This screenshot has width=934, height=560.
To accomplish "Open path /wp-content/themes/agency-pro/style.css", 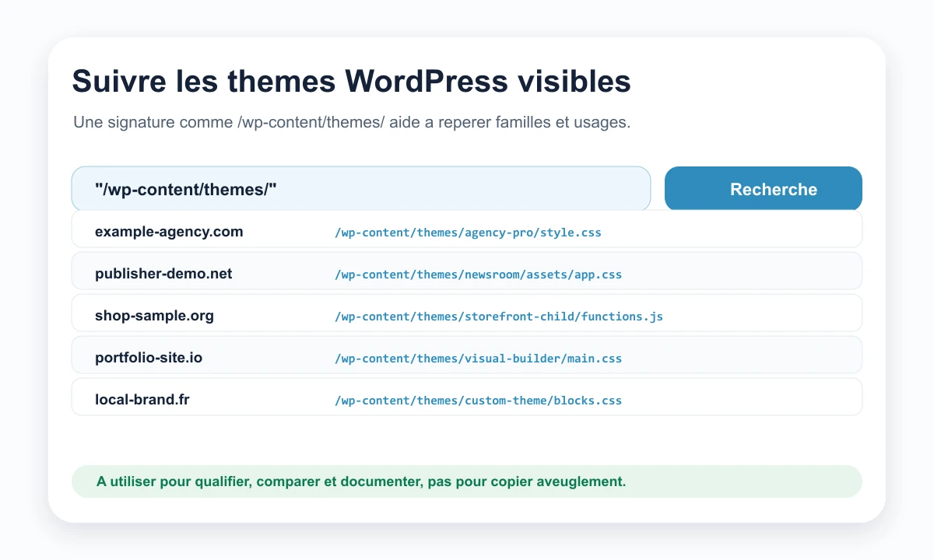I will 468,233.
